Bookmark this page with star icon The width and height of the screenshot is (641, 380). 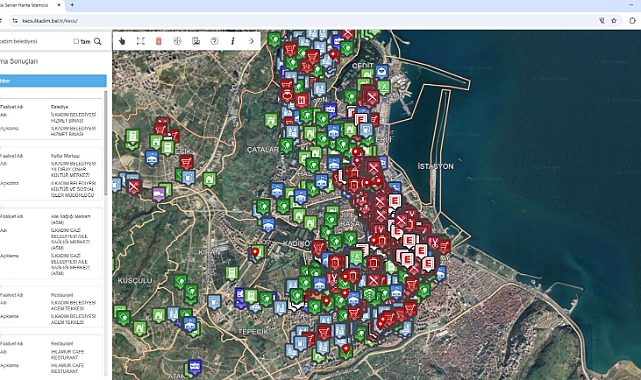[x=614, y=20]
